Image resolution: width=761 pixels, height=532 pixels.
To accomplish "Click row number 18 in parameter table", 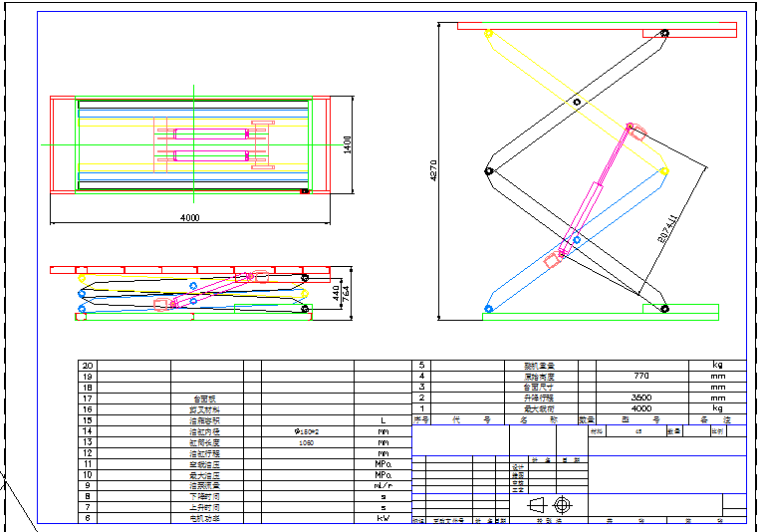I will pyautogui.click(x=88, y=388).
